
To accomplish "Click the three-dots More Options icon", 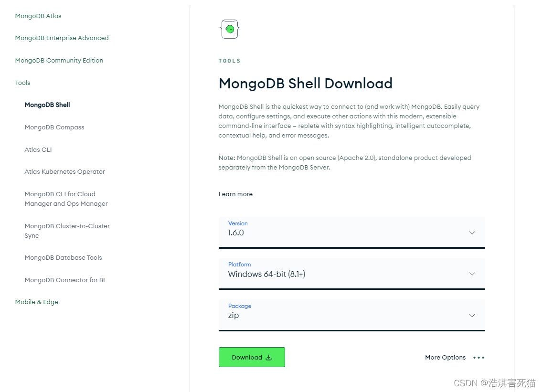I will click(479, 357).
